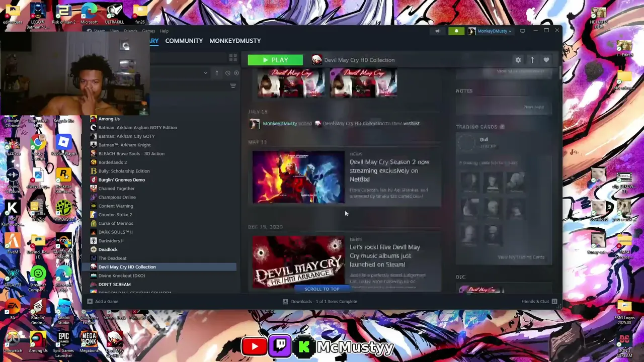The image size is (644, 362).
Task: Select BLEACH Brave Souls - 3D Action
Action: (131, 154)
